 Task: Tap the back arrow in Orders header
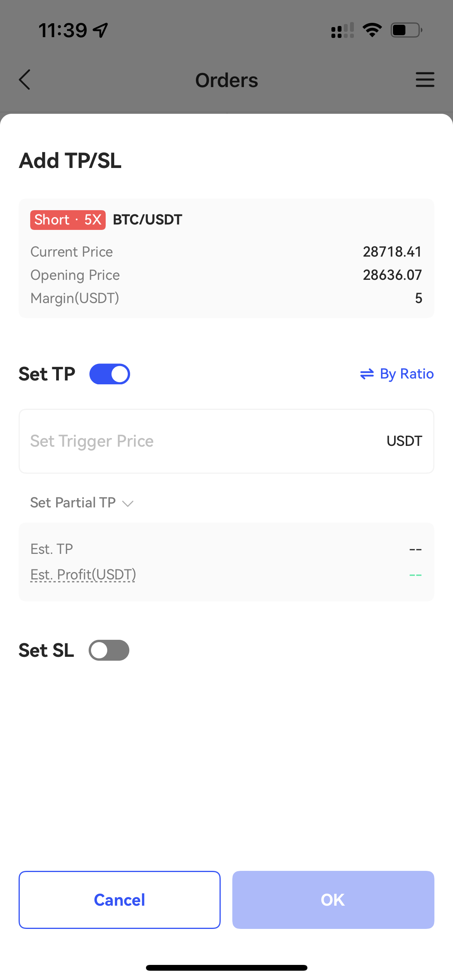25,80
